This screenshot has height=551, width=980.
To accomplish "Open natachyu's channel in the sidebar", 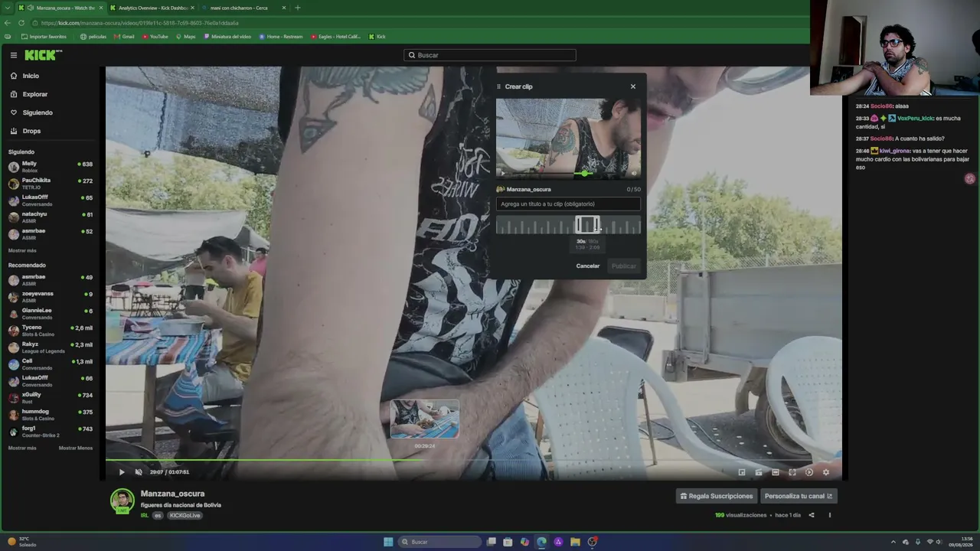I will [50, 217].
